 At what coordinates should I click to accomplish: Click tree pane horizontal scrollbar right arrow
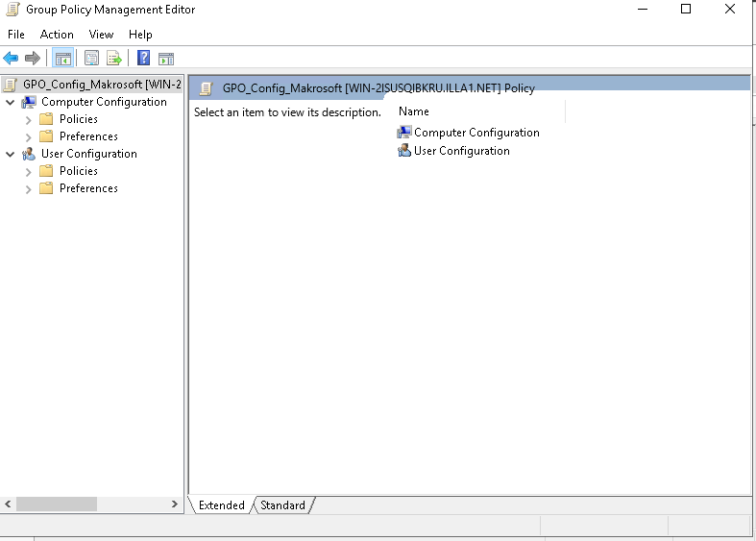(x=175, y=504)
